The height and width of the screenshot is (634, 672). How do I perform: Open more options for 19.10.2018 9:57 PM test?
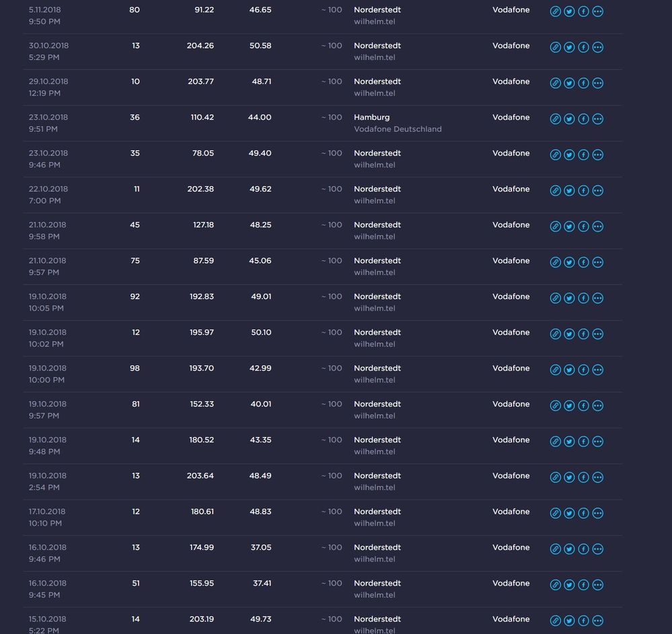(598, 405)
